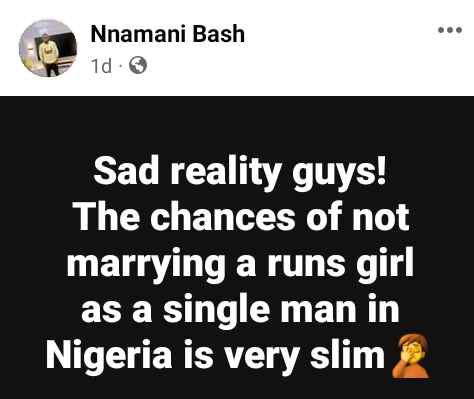The width and height of the screenshot is (474, 399).
Task: Click the word "Nigeria" in the last line
Action: (109, 356)
